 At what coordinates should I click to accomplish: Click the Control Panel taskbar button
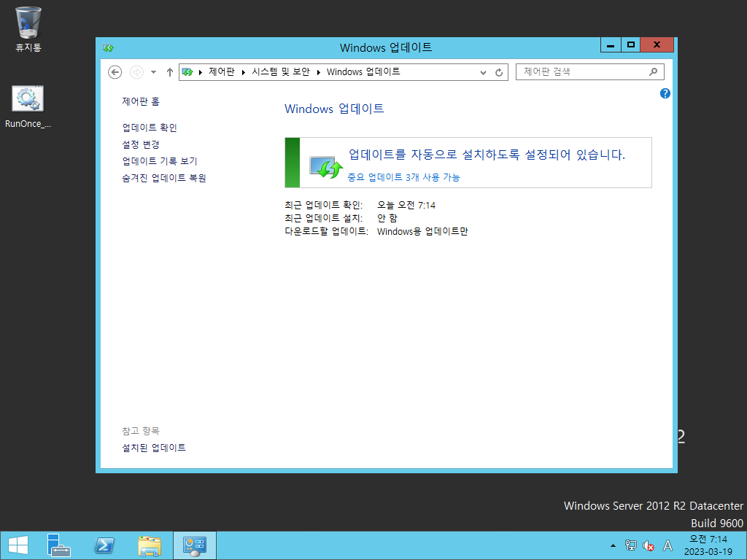click(x=194, y=545)
